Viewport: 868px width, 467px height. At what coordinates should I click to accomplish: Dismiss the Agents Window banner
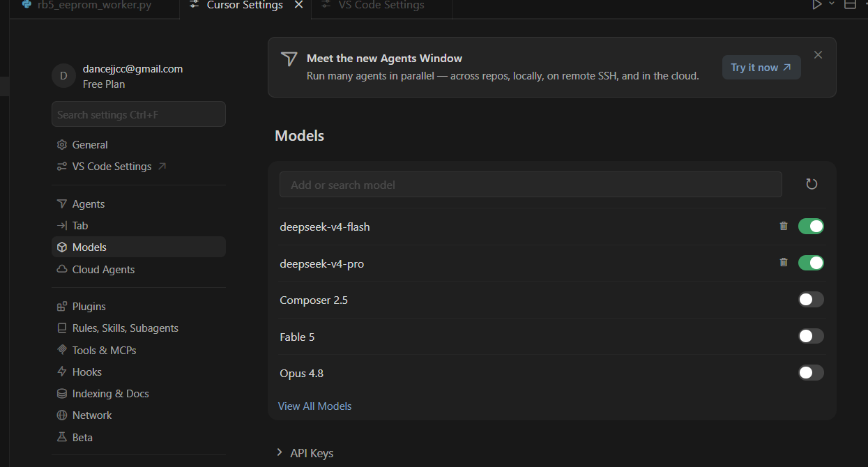(818, 55)
